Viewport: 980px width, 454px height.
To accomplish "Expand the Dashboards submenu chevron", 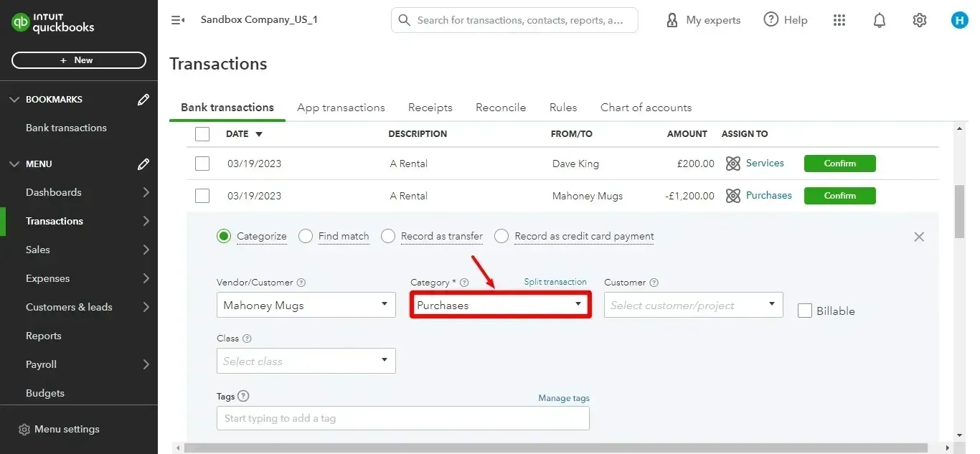I will click(146, 192).
